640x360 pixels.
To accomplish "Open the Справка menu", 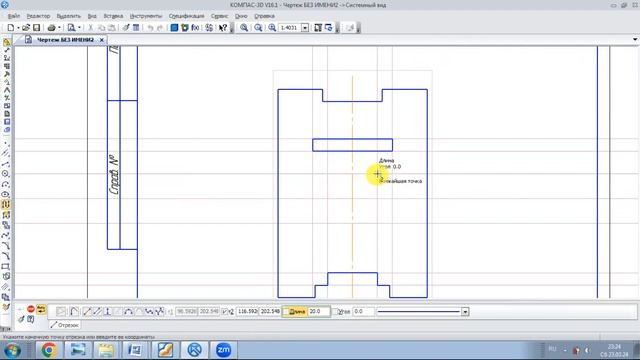I will pos(264,16).
